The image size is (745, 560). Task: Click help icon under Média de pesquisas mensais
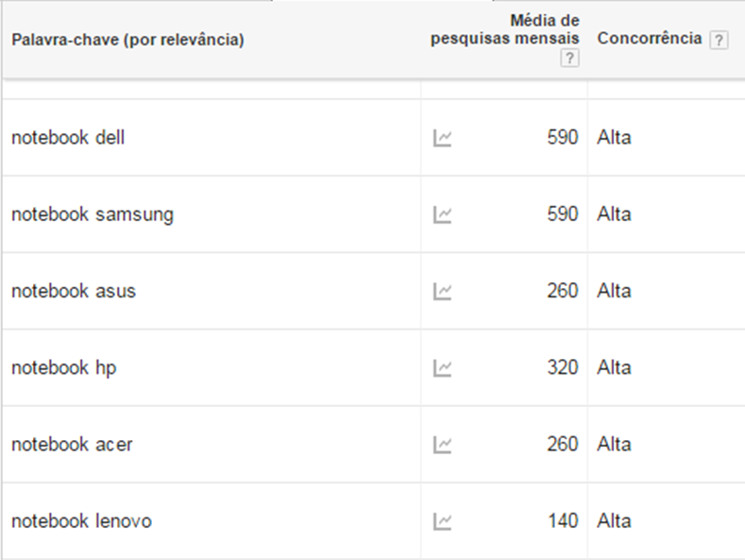(568, 59)
